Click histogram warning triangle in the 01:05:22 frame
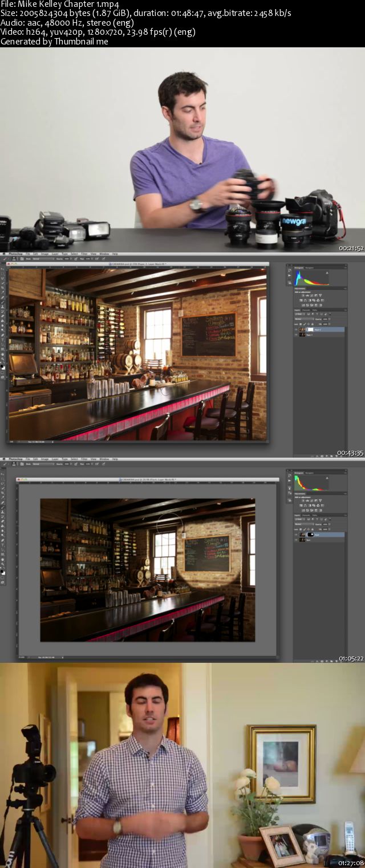Viewport: 365px width, 868px height. tap(326, 479)
